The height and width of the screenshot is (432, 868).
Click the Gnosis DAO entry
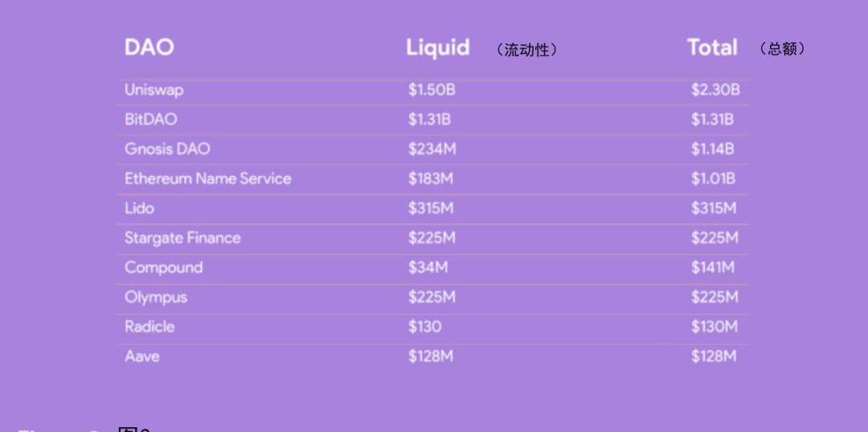pyautogui.click(x=167, y=149)
